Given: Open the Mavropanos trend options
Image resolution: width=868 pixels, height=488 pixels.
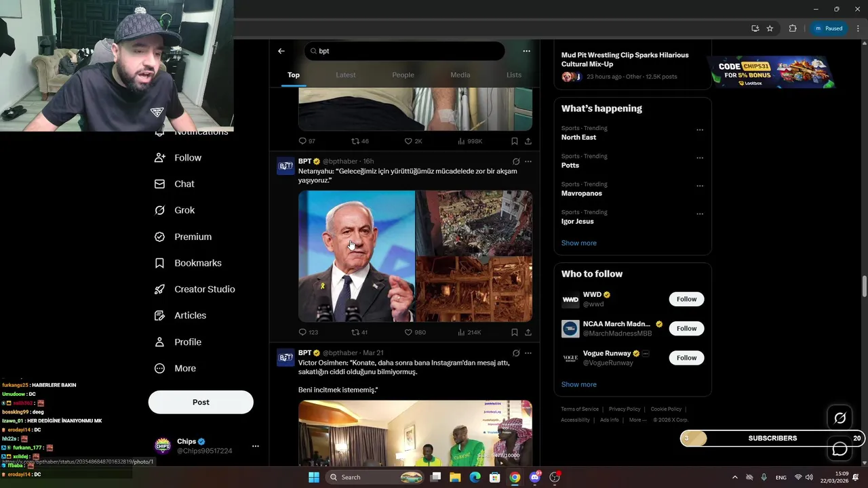Looking at the screenshot, I should (x=700, y=186).
